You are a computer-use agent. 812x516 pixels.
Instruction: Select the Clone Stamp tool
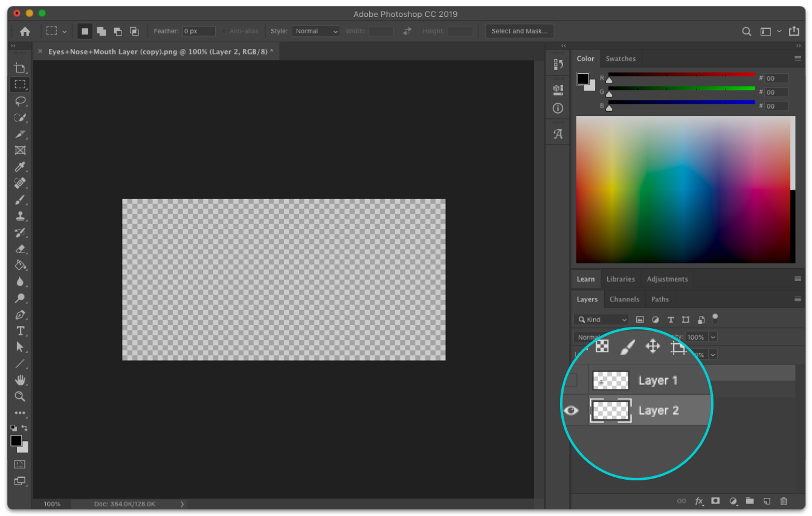[20, 216]
